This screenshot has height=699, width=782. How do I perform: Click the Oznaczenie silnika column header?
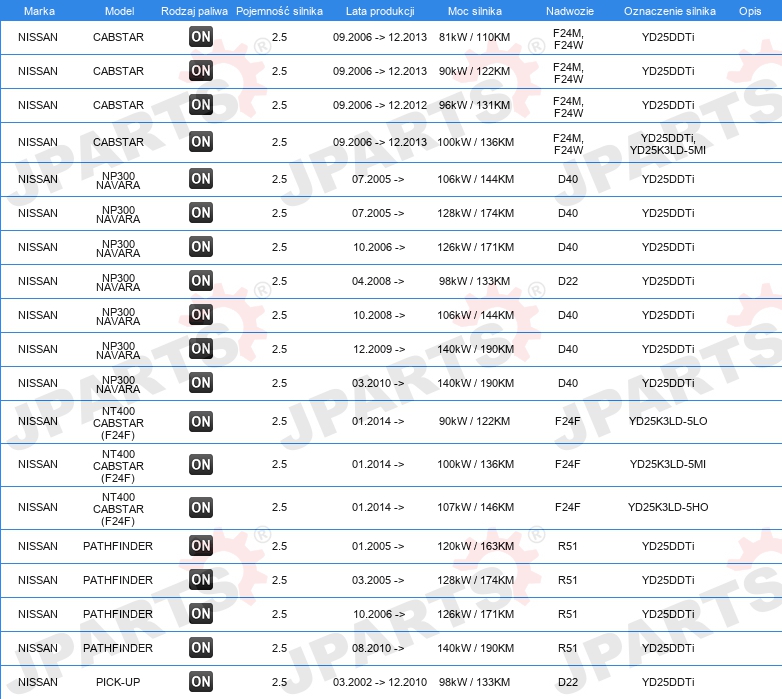pos(669,11)
